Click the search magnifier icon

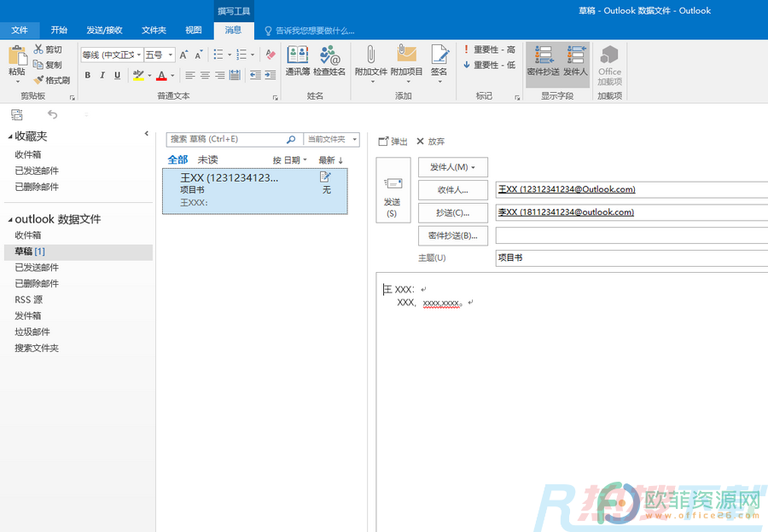click(x=291, y=140)
